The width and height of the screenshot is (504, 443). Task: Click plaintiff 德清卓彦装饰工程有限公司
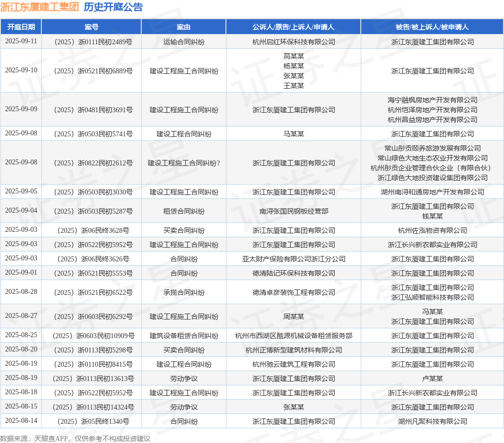[x=294, y=292]
